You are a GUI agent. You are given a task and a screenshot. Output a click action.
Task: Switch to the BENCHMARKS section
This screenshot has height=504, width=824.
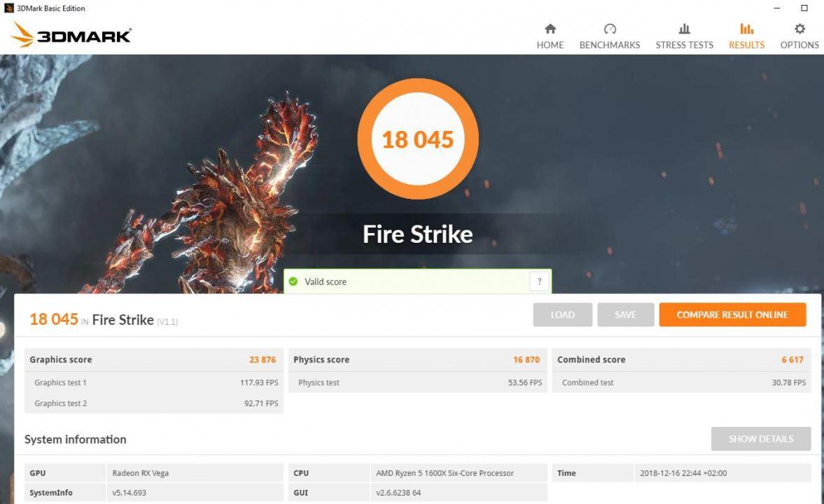[x=609, y=45]
